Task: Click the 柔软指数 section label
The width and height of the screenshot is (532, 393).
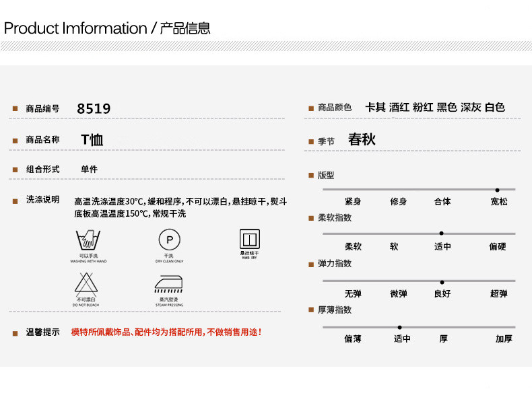Action: [x=335, y=217]
